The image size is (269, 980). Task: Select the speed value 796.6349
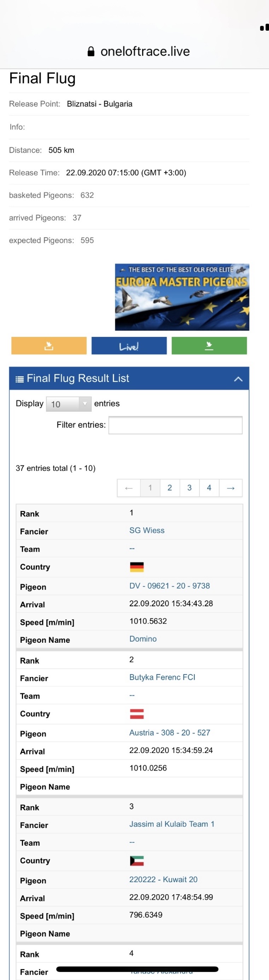point(146,915)
